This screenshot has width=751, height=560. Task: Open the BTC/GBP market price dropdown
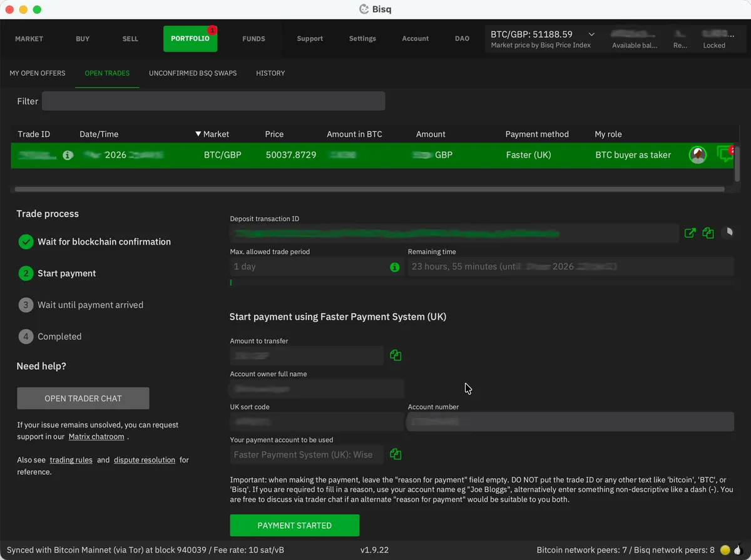(x=591, y=34)
